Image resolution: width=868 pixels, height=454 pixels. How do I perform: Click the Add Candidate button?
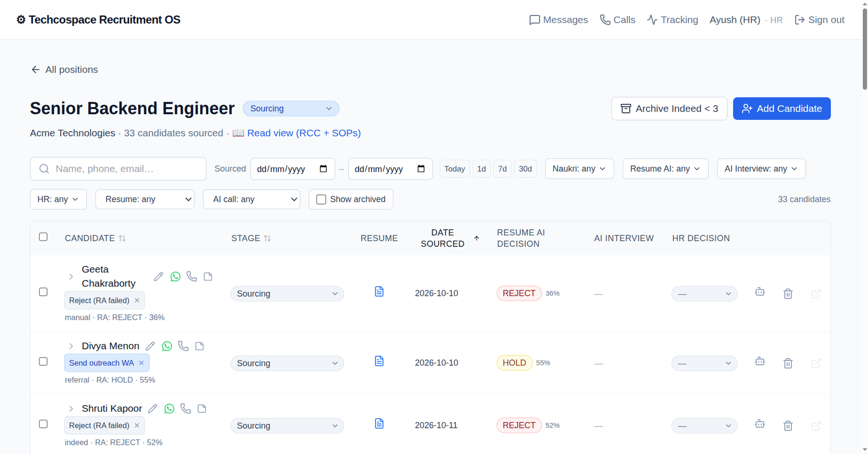(782, 109)
